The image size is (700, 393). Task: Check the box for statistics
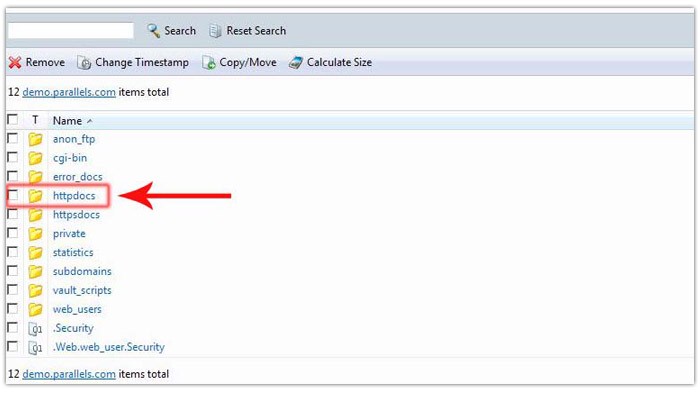[x=13, y=252]
